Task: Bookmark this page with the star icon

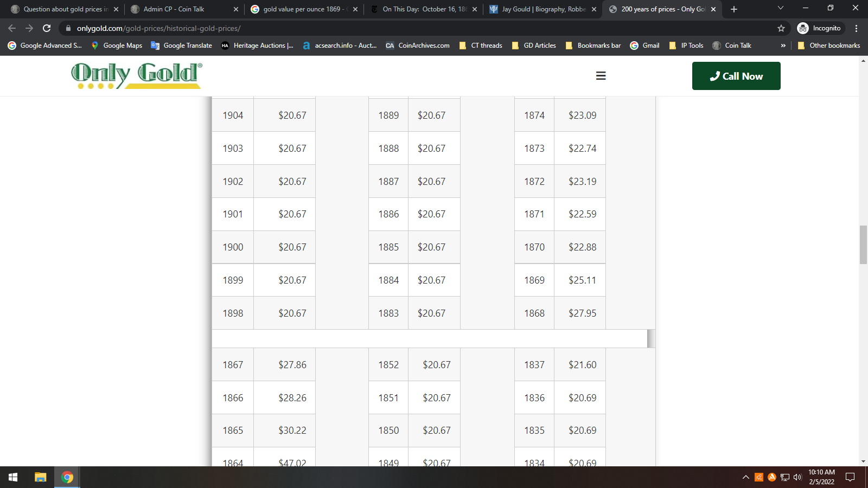Action: (x=781, y=28)
